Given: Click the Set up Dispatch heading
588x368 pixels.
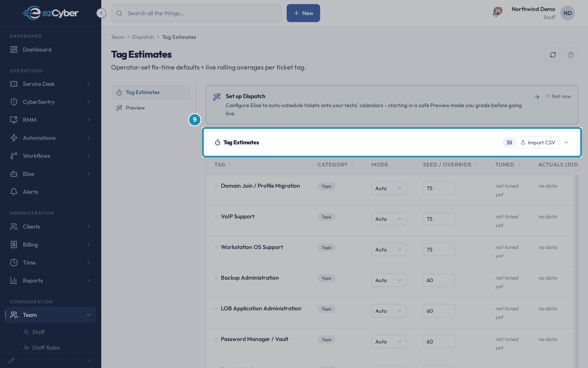Looking at the screenshot, I should [x=245, y=96].
